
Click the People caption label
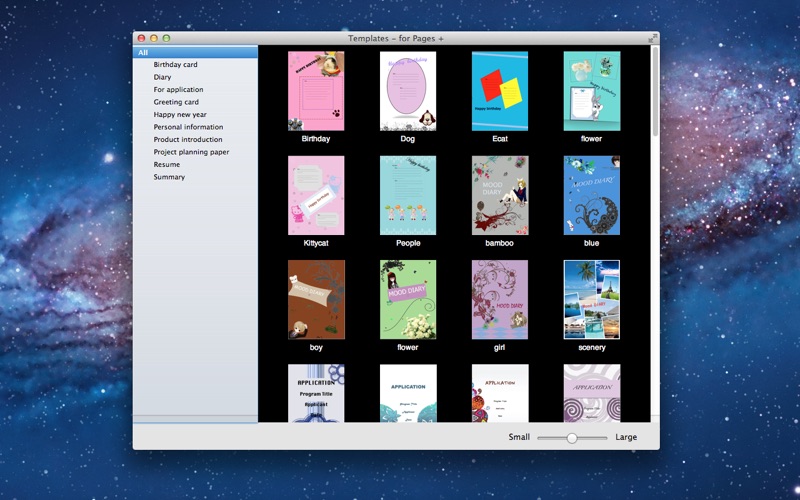pos(408,243)
